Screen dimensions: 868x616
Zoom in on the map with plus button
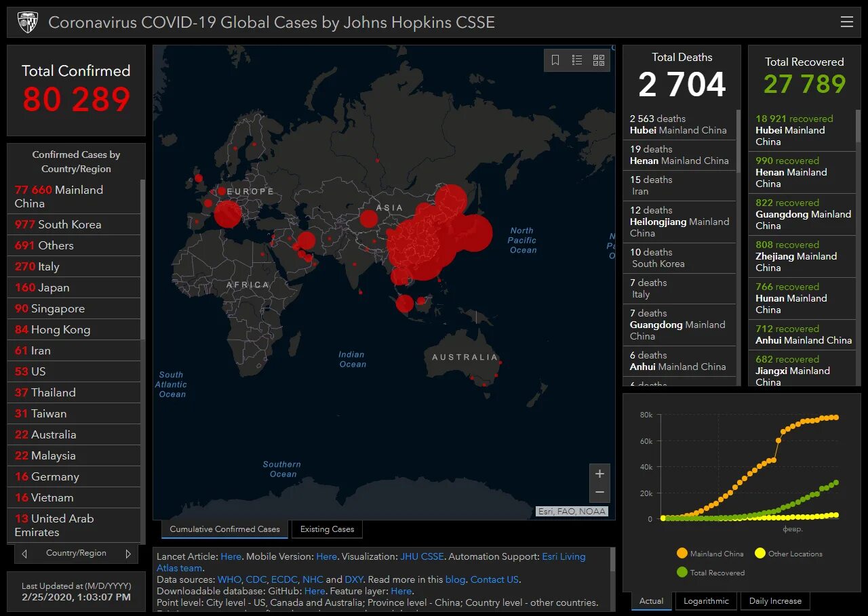pos(599,473)
